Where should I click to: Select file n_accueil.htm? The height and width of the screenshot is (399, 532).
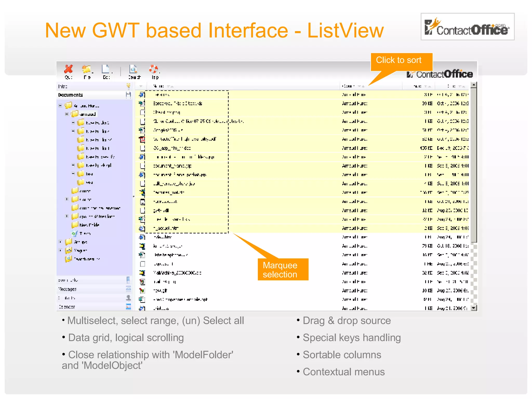(x=166, y=228)
